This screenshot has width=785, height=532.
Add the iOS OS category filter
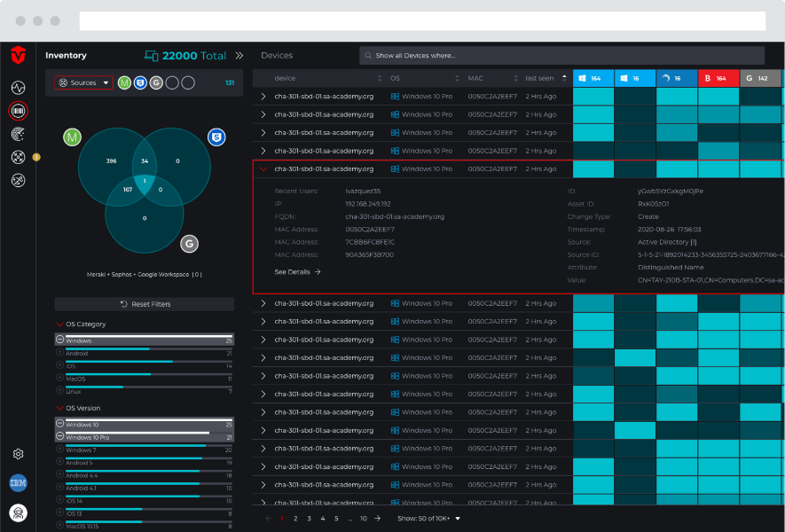(59, 365)
